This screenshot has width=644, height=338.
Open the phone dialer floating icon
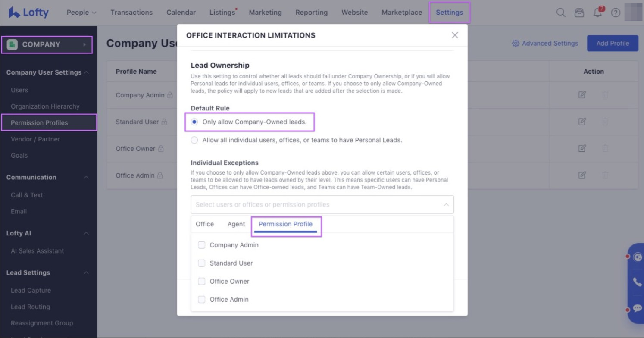click(x=637, y=282)
